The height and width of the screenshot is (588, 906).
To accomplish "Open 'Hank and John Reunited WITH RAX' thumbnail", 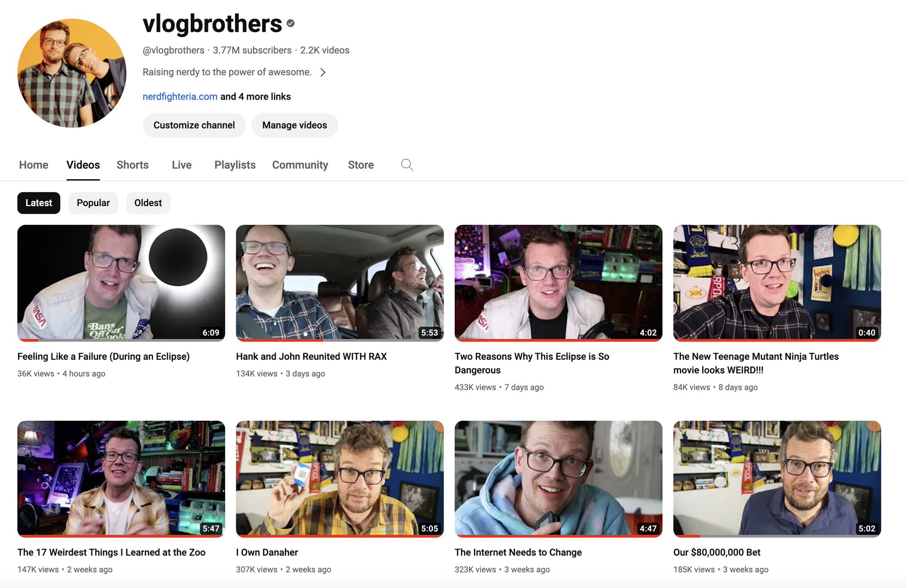I will tap(339, 283).
